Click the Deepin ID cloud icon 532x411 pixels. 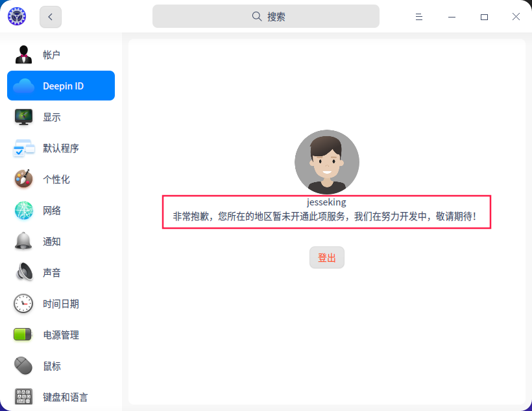point(23,86)
